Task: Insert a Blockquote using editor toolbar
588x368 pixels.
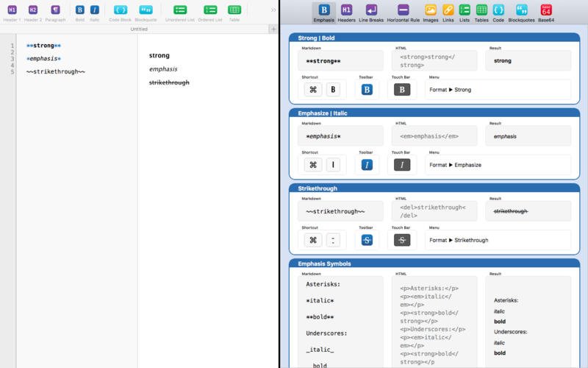Action: tap(146, 10)
